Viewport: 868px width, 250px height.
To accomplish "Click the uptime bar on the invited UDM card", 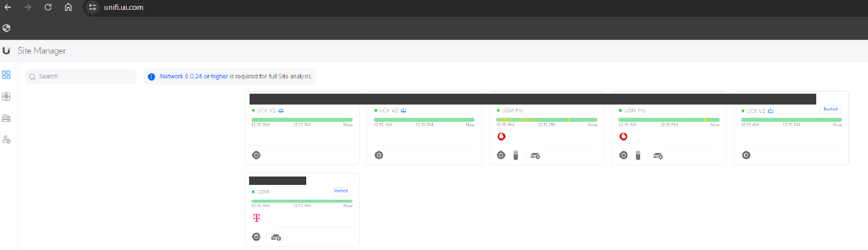I will (302, 201).
